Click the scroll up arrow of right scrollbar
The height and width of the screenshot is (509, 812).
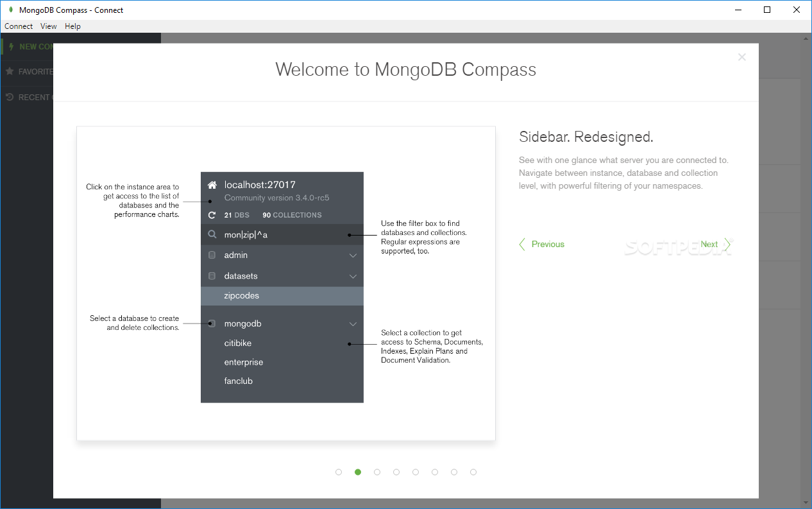click(806, 39)
